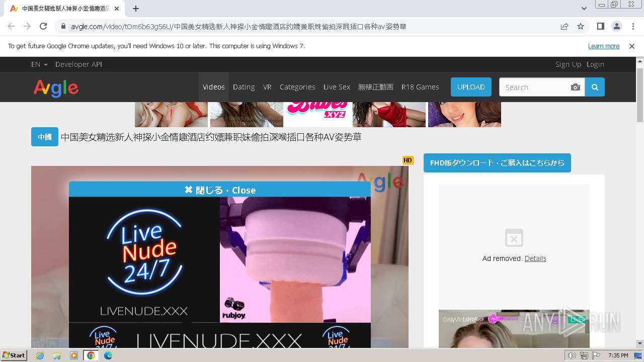
Task: Open Chrome three-dot menu
Action: coord(632,27)
